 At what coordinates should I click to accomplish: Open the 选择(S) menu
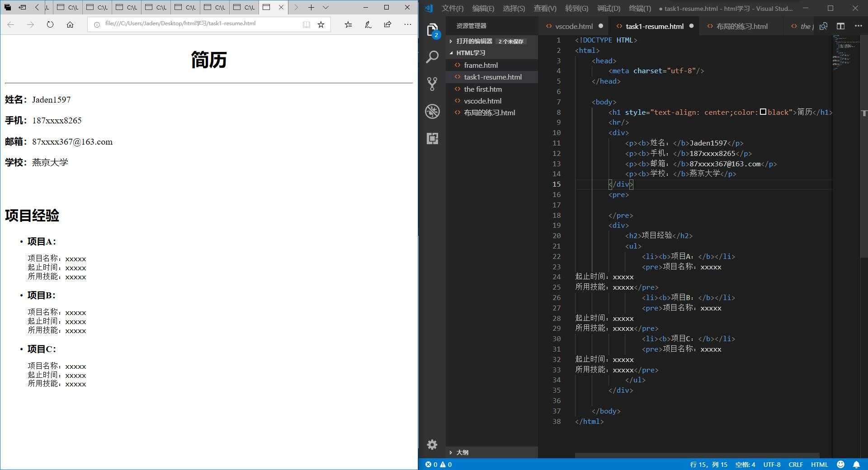click(x=514, y=8)
